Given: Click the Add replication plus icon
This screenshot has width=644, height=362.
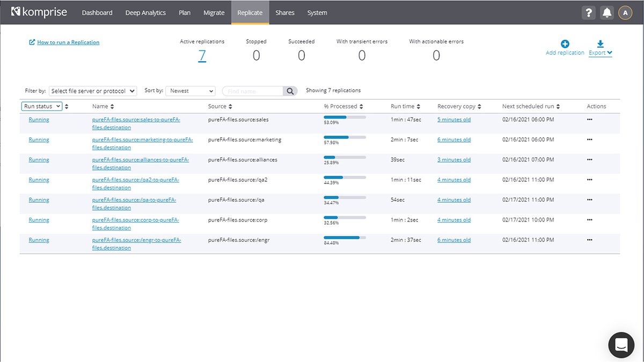Looking at the screenshot, I should point(564,44).
